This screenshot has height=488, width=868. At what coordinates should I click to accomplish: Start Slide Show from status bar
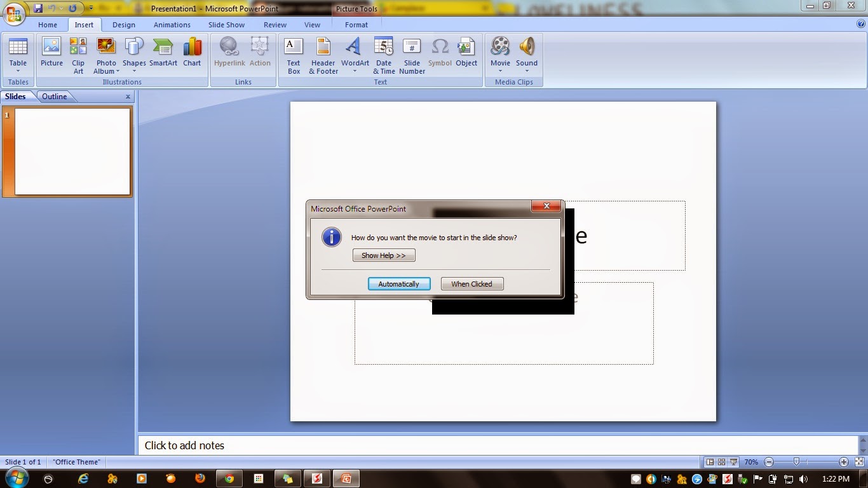pos(734,462)
